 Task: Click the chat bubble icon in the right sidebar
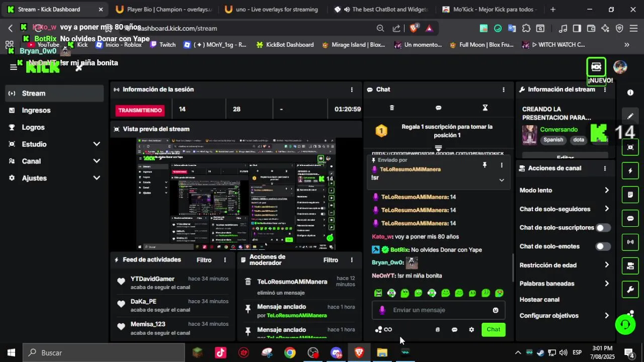(x=630, y=218)
